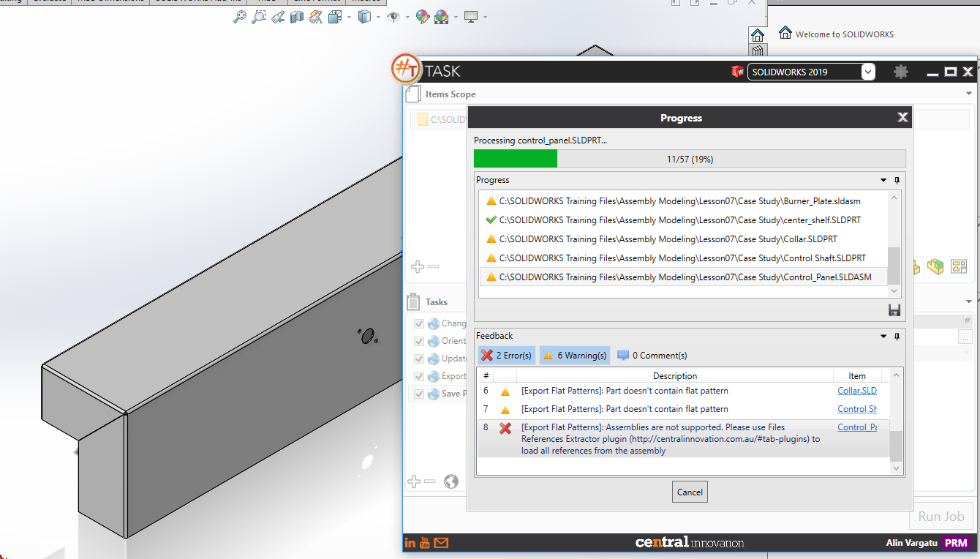This screenshot has width=980, height=559.
Task: Open the Control Sh item link
Action: point(857,409)
